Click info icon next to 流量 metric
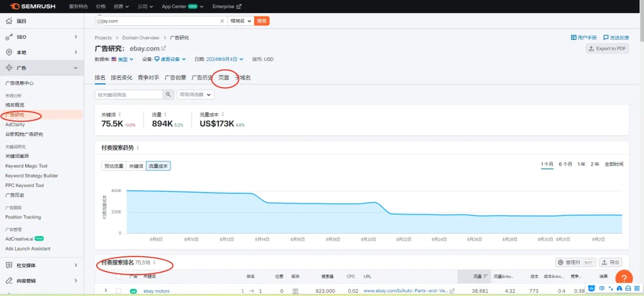 [165, 115]
